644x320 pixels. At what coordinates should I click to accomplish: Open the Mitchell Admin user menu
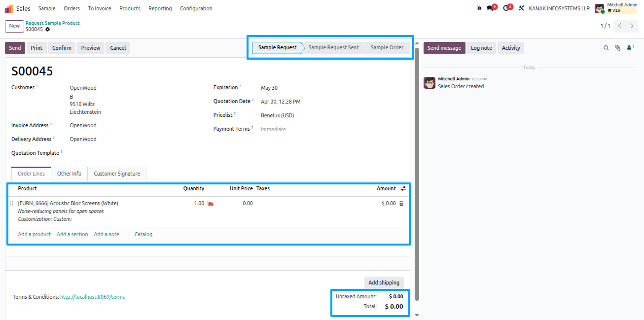[616, 8]
